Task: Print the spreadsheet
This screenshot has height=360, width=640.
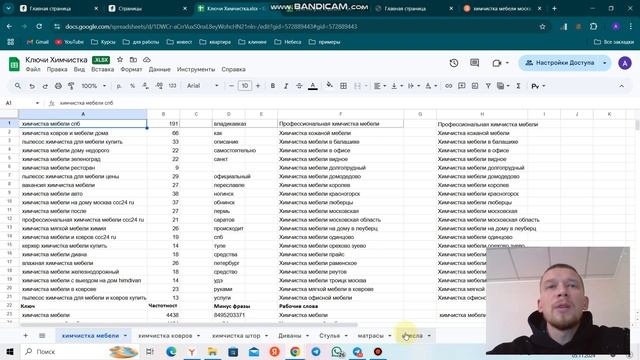Action: tap(58, 86)
